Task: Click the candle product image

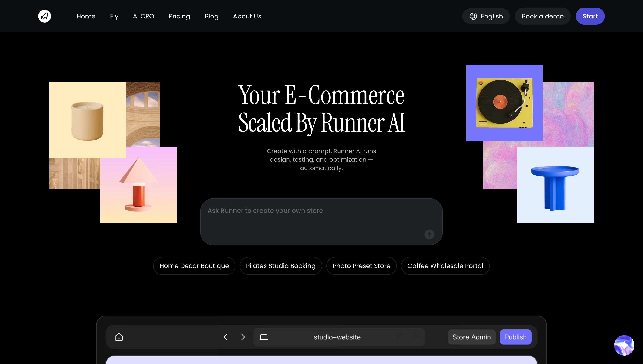Action: (87, 120)
